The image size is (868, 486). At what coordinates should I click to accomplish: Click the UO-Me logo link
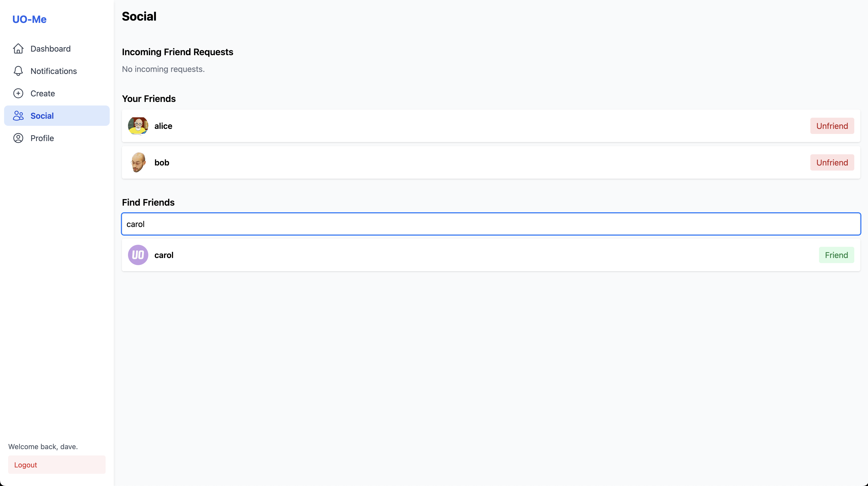pyautogui.click(x=29, y=19)
